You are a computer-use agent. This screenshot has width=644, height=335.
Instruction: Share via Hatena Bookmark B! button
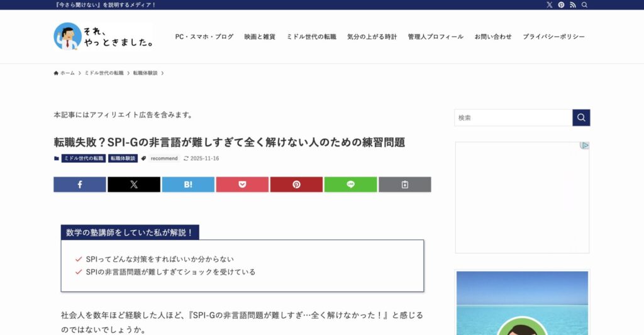click(188, 184)
